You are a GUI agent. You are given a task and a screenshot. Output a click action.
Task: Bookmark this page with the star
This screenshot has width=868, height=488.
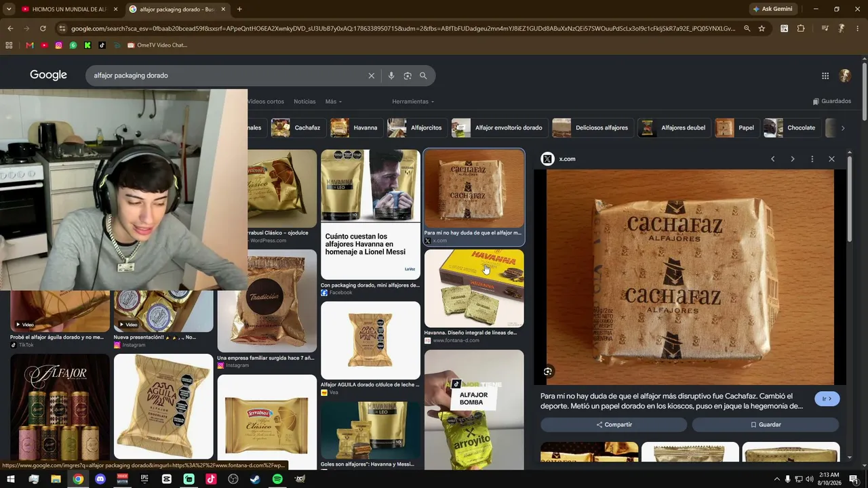point(762,28)
